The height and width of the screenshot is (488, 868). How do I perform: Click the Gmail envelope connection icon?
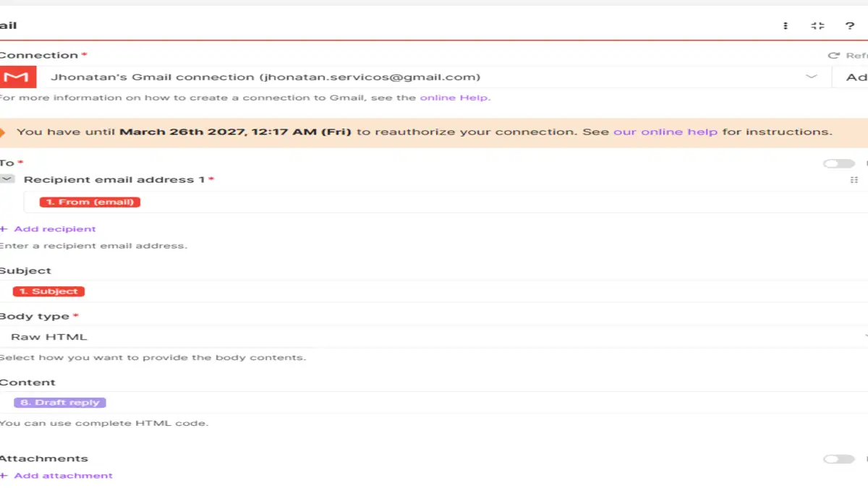pos(16,77)
